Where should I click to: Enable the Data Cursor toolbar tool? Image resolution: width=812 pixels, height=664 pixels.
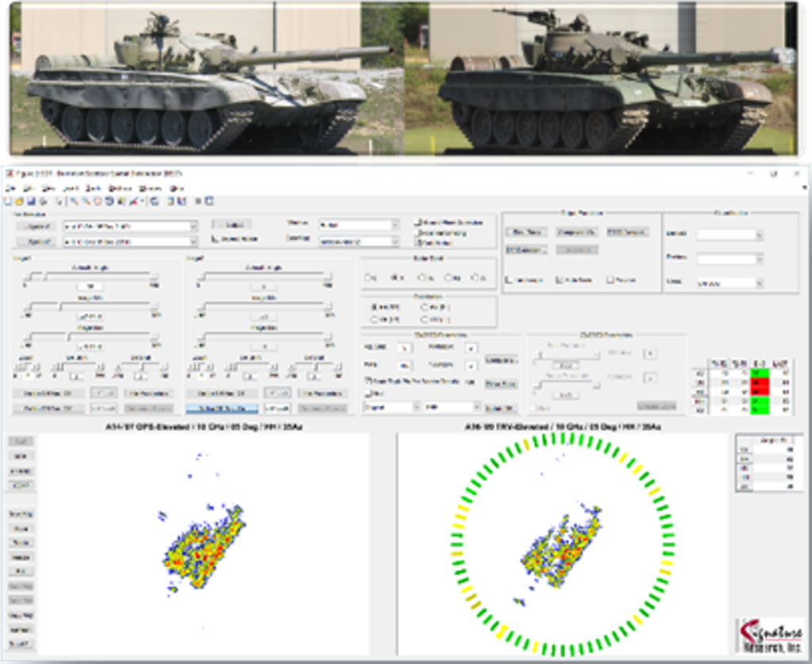point(121,199)
